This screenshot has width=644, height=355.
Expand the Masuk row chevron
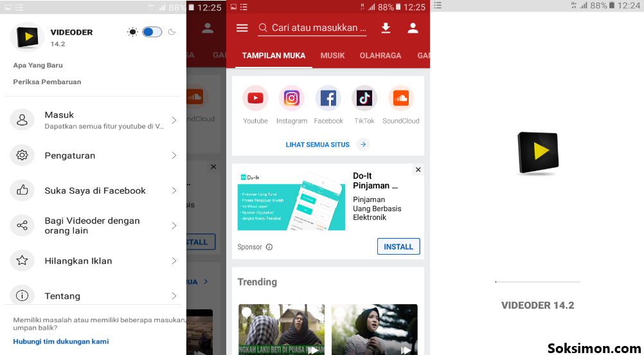pos(174,120)
